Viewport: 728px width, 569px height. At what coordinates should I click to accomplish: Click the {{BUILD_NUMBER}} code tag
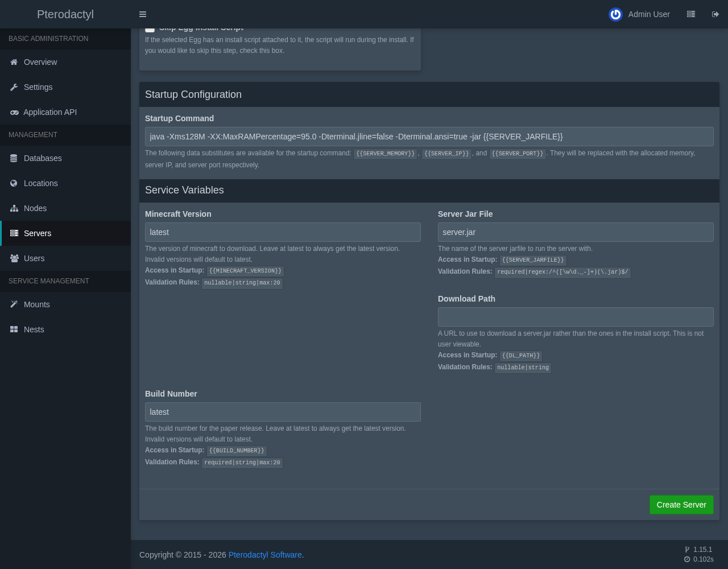pyautogui.click(x=237, y=451)
